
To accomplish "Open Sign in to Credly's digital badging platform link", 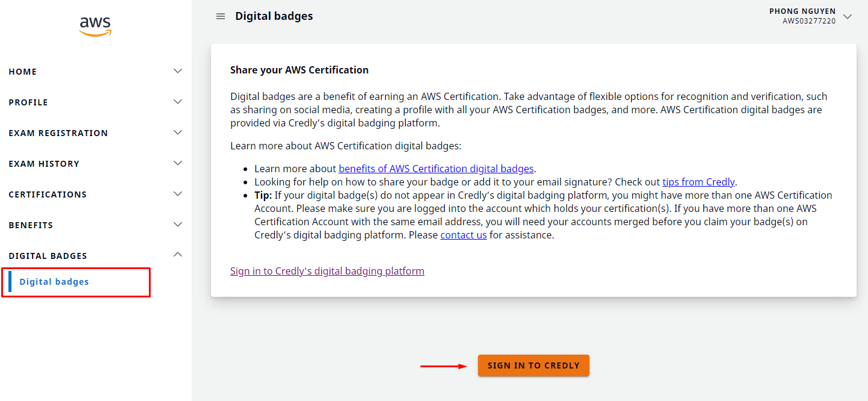I will [x=327, y=271].
